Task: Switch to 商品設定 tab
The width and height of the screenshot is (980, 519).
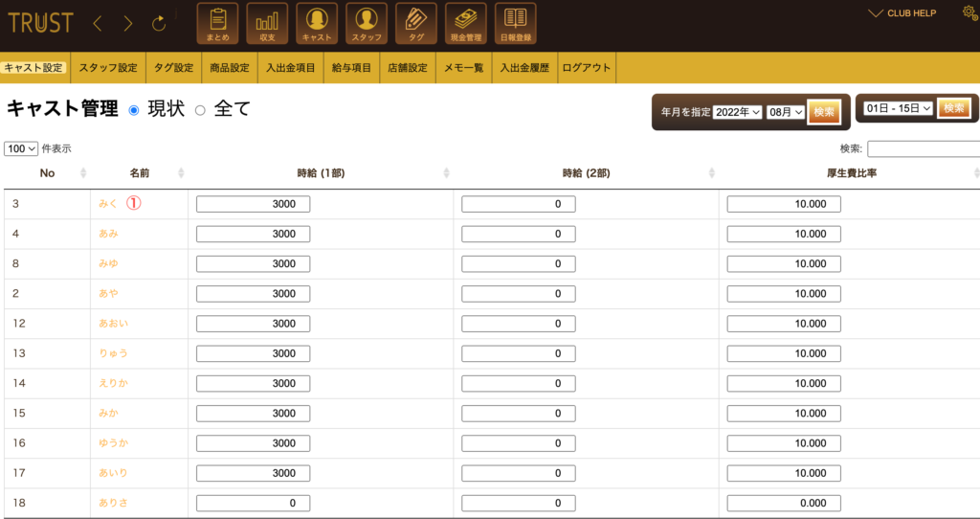Action: click(x=230, y=68)
